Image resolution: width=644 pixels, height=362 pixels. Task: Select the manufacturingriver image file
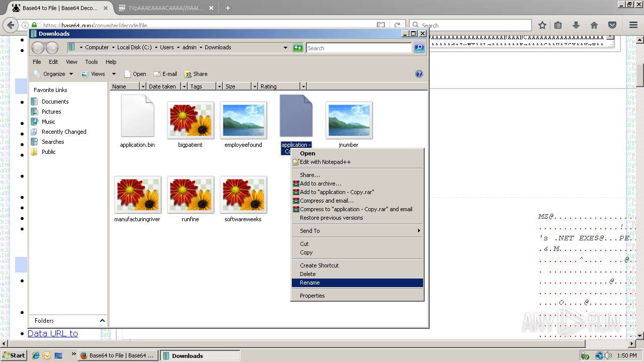(137, 199)
